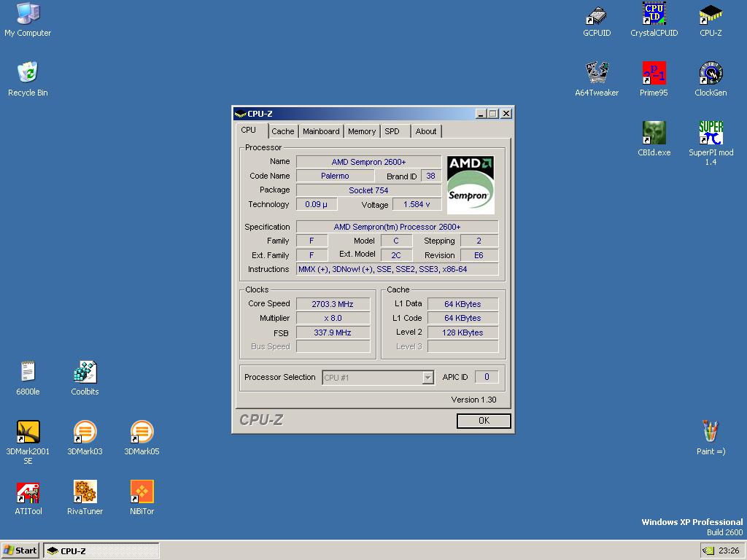Switch to the Mainboard tab
747x560 pixels.
point(321,131)
